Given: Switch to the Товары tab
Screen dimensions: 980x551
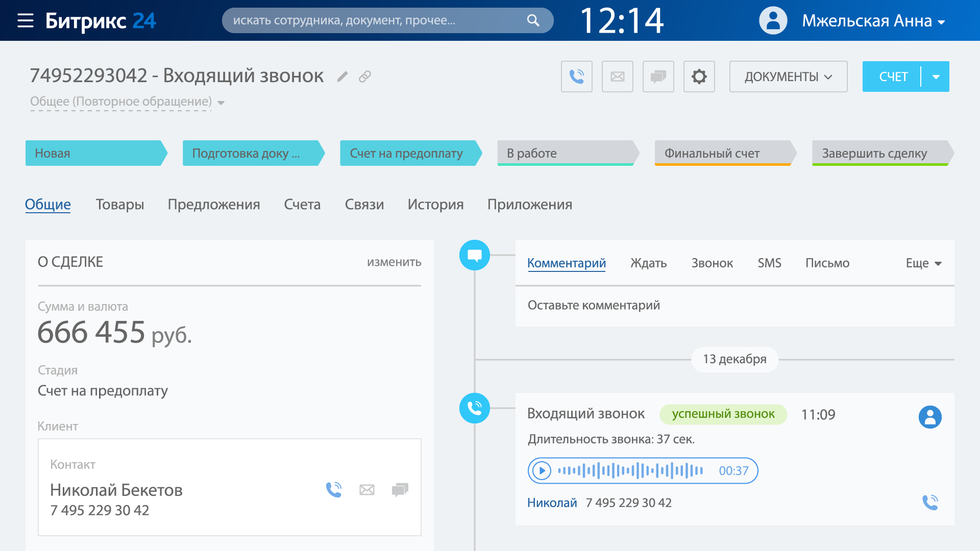Looking at the screenshot, I should [120, 205].
